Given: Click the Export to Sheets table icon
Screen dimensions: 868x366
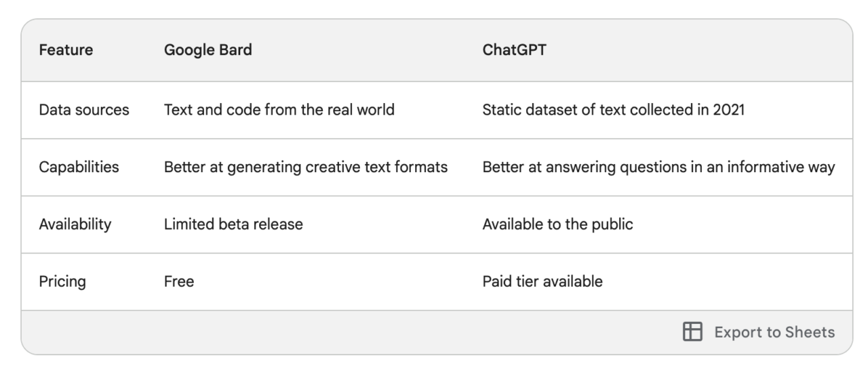Looking at the screenshot, I should [692, 332].
